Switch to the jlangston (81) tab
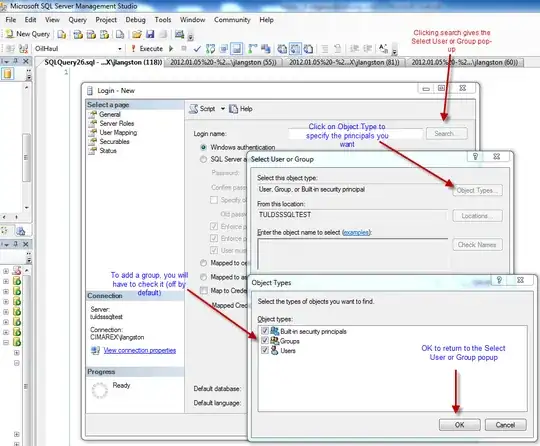 pyautogui.click(x=344, y=62)
